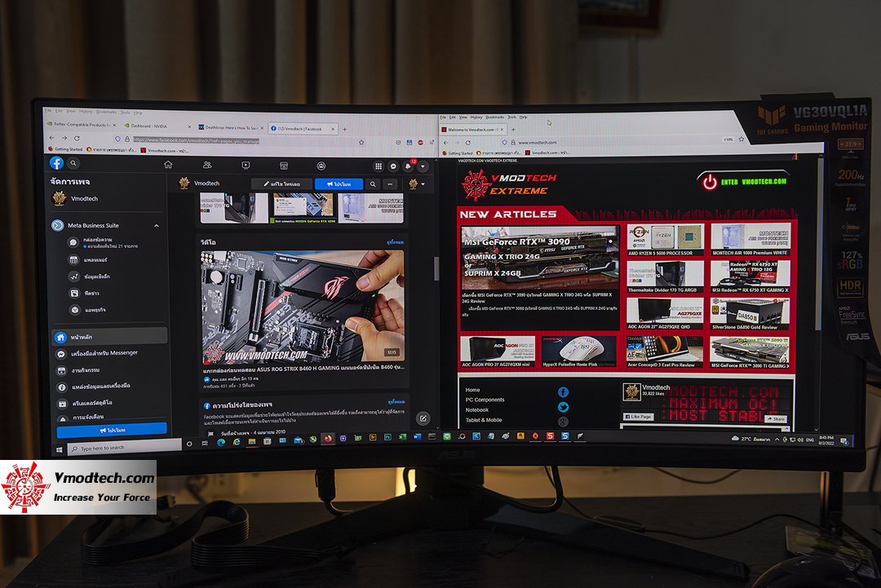Image resolution: width=881 pixels, height=588 pixels.
Task: Click the taskbar clock showing 8:45 PM
Action: click(826, 440)
